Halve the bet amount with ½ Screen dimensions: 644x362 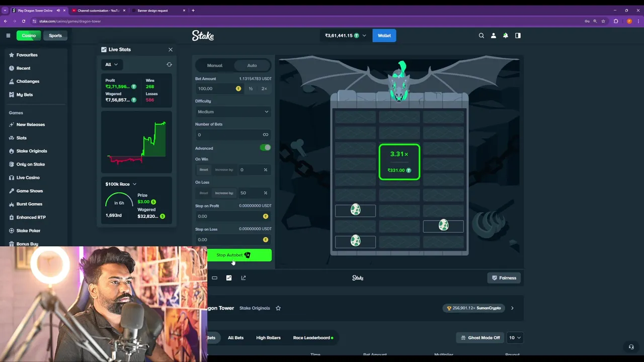(x=251, y=88)
